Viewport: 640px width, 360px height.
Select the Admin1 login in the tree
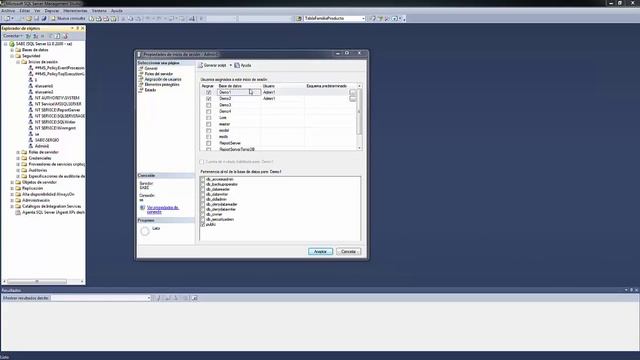[42, 146]
